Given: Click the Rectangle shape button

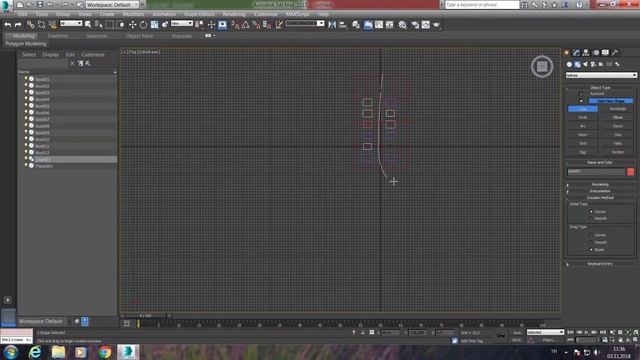Looking at the screenshot, I should [618, 109].
